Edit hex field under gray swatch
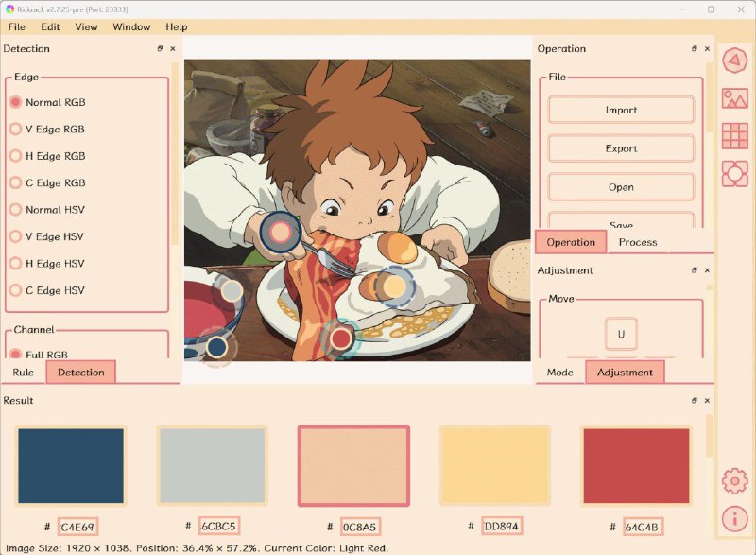 click(219, 526)
